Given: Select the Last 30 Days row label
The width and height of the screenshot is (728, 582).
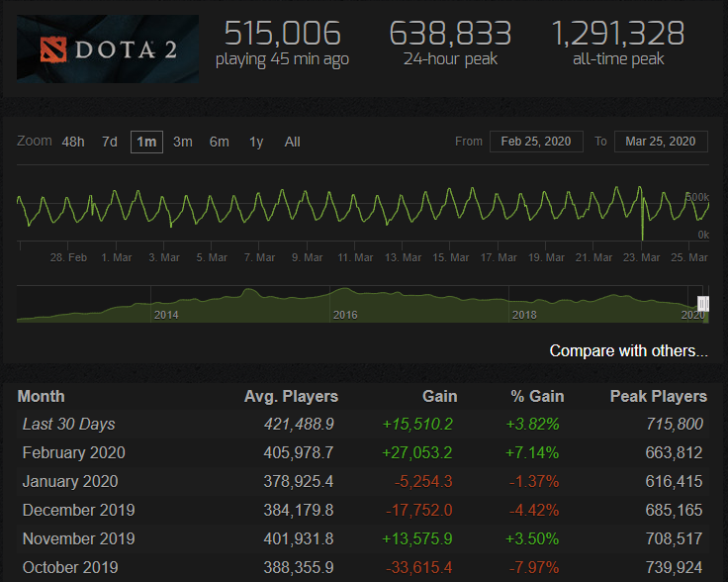Looking at the screenshot, I should tap(68, 424).
